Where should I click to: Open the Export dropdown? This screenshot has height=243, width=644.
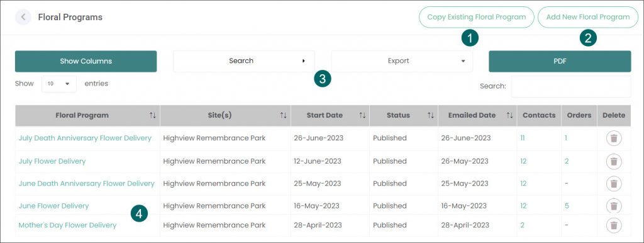click(x=402, y=61)
